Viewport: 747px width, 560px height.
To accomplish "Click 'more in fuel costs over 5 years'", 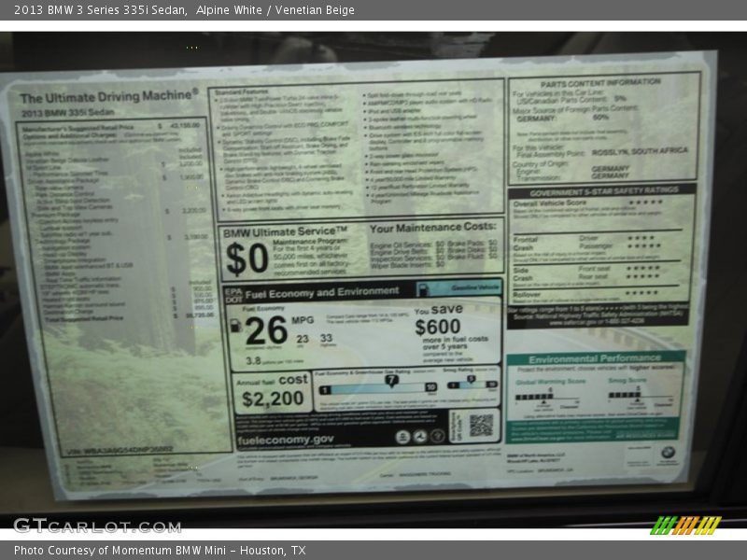I will [455, 343].
